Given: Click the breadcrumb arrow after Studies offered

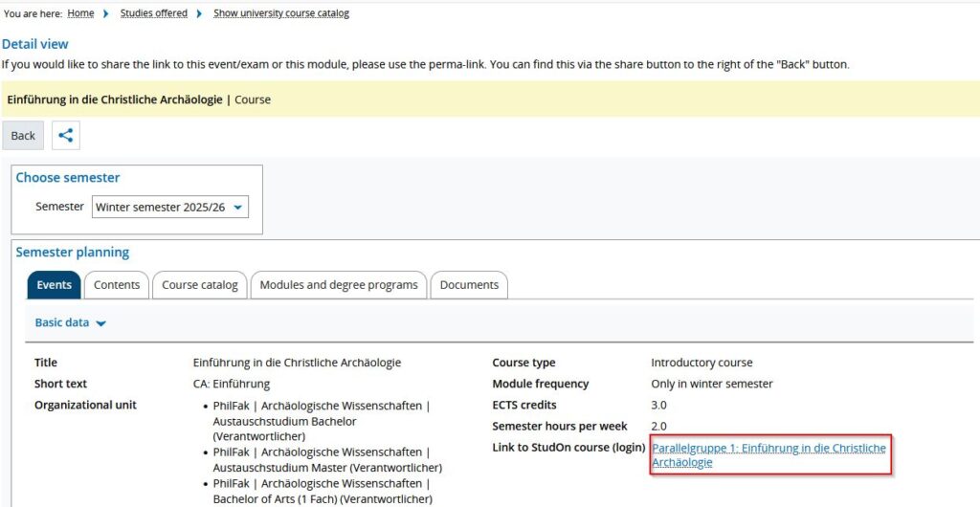Looking at the screenshot, I should pyautogui.click(x=199, y=13).
